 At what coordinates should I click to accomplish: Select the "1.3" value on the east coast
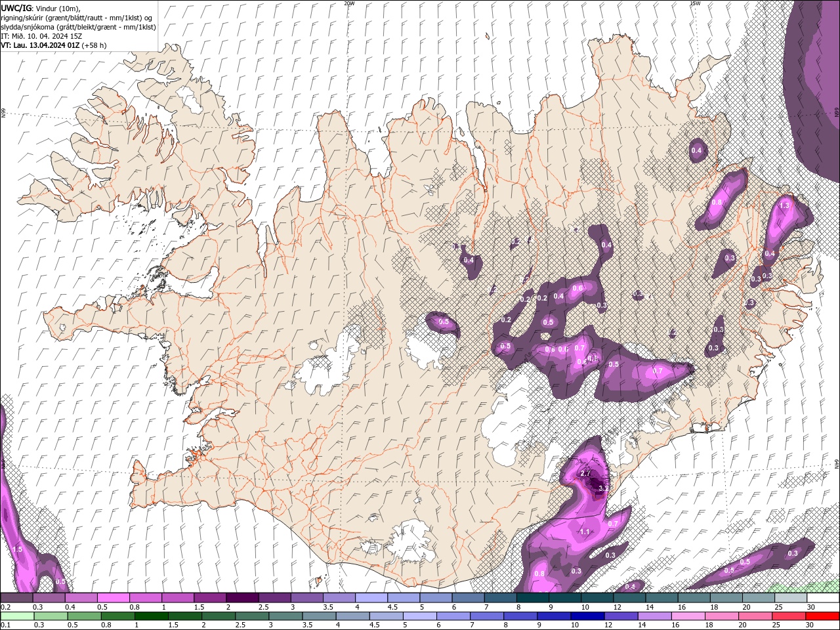[784, 205]
